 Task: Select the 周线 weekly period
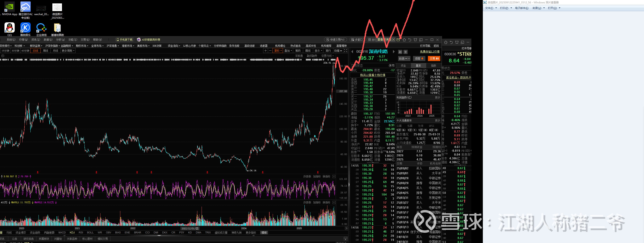pos(46,51)
